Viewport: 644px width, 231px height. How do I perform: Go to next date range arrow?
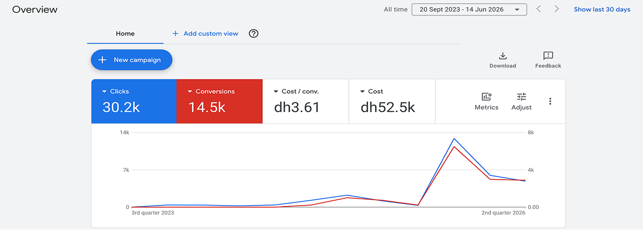[557, 9]
